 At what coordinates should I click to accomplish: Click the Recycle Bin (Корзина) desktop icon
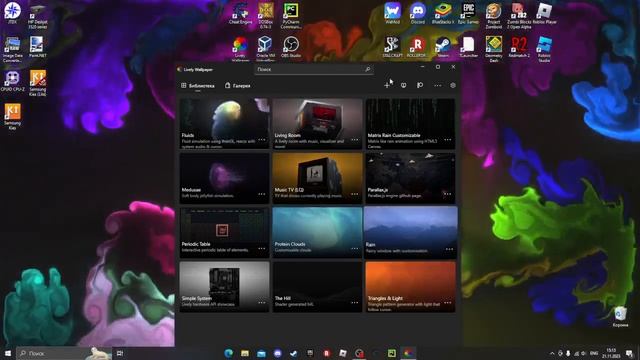point(620,317)
